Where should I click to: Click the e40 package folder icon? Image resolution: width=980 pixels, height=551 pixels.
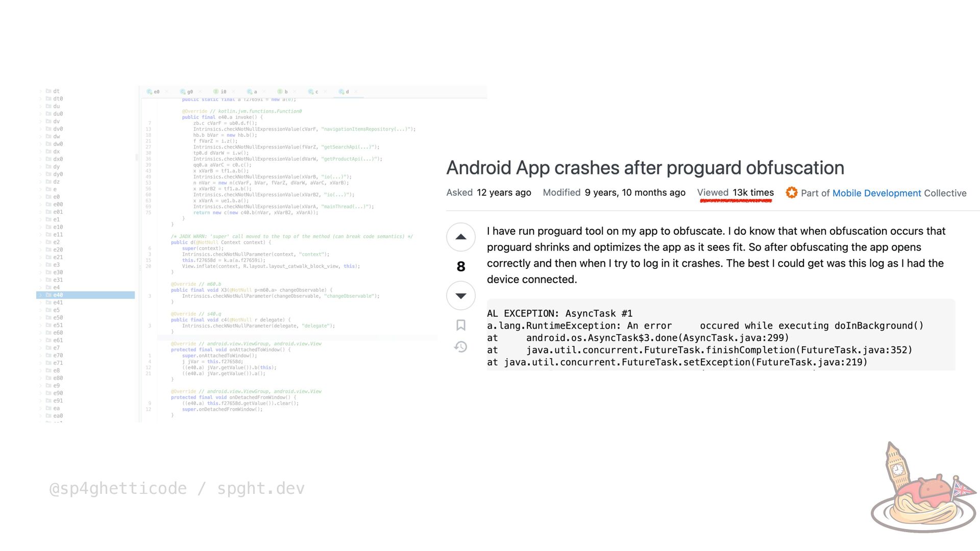[x=48, y=295]
